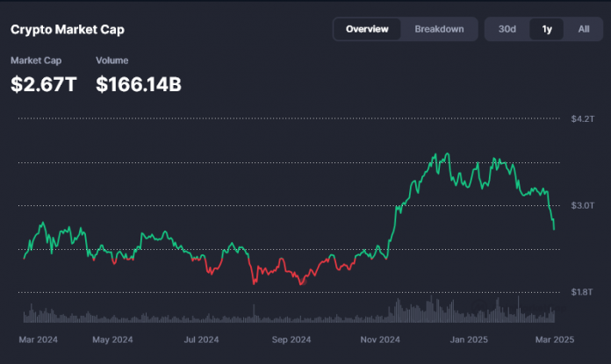Click the Jan 2025 x-axis label
Viewport: 611px width, 364px height.
coord(471,339)
